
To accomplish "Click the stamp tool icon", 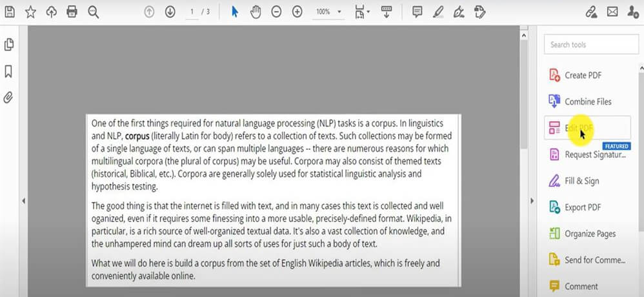I will 479,12.
